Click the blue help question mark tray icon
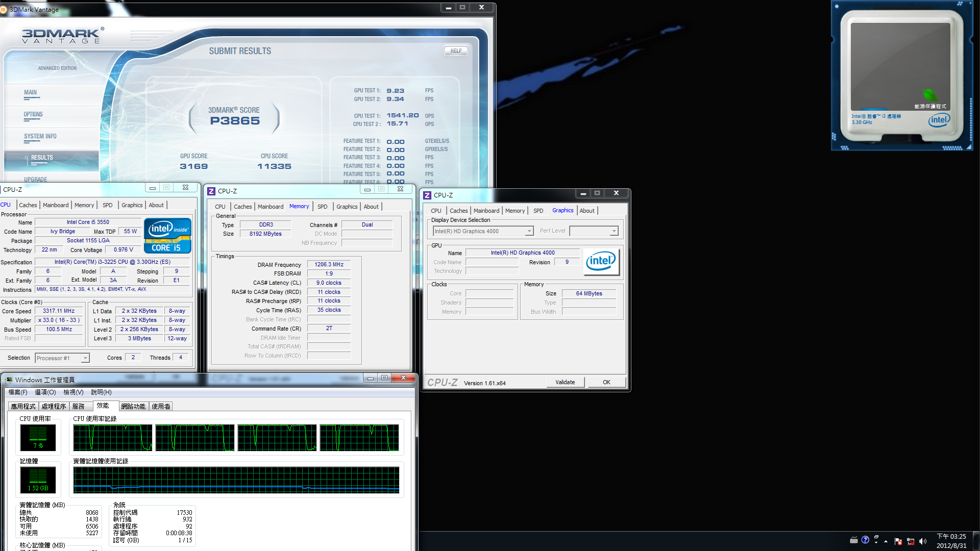 pos(865,540)
